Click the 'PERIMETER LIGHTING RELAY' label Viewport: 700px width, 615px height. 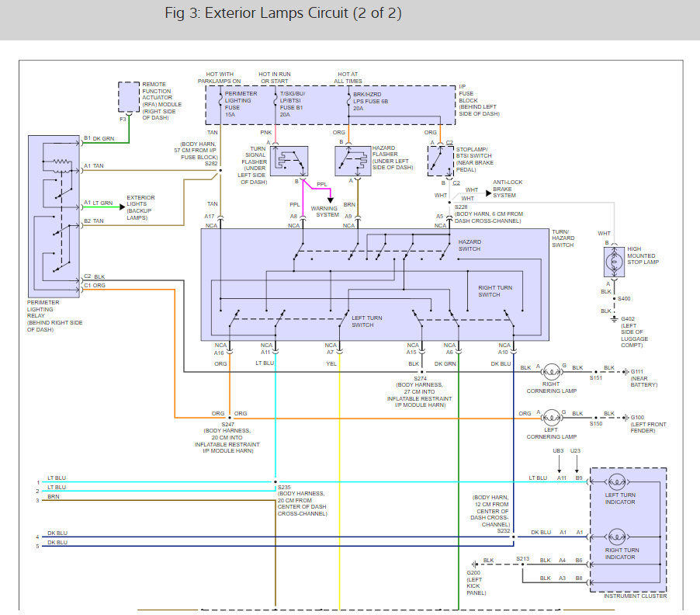[43, 309]
